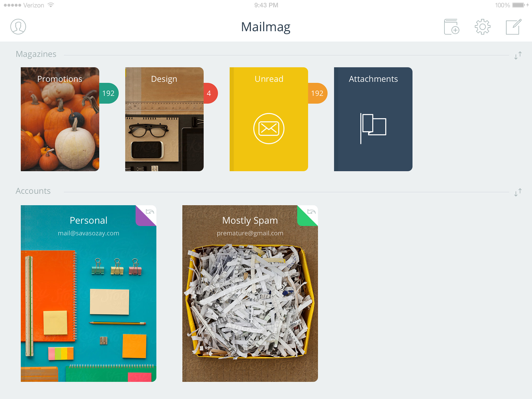Toggle sort order for Magazines section
Viewport: 532px width, 399px height.
point(518,55)
